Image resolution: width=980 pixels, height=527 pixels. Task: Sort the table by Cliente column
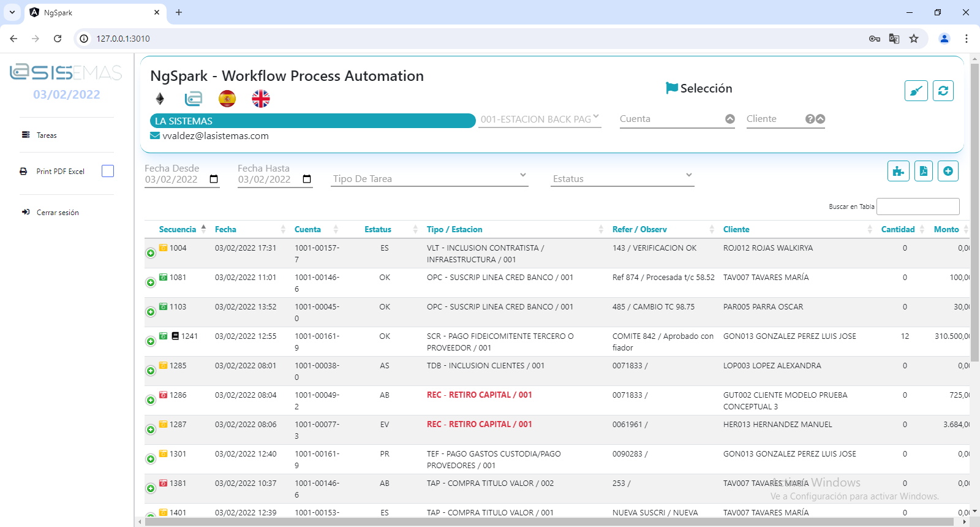[736, 229]
